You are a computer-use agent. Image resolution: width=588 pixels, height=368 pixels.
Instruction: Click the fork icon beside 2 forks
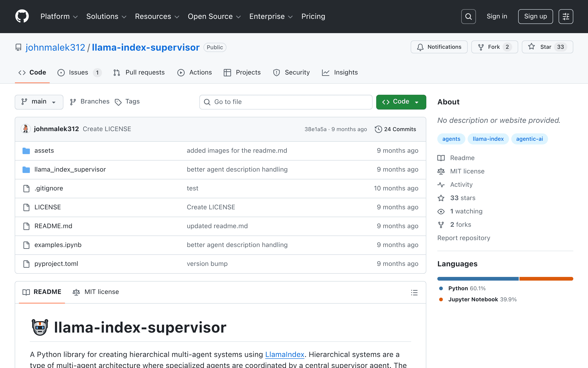[441, 225]
